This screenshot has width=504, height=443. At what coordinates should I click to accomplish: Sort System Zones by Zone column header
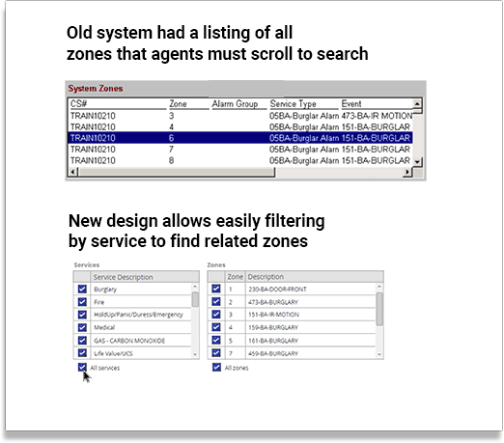(188, 104)
